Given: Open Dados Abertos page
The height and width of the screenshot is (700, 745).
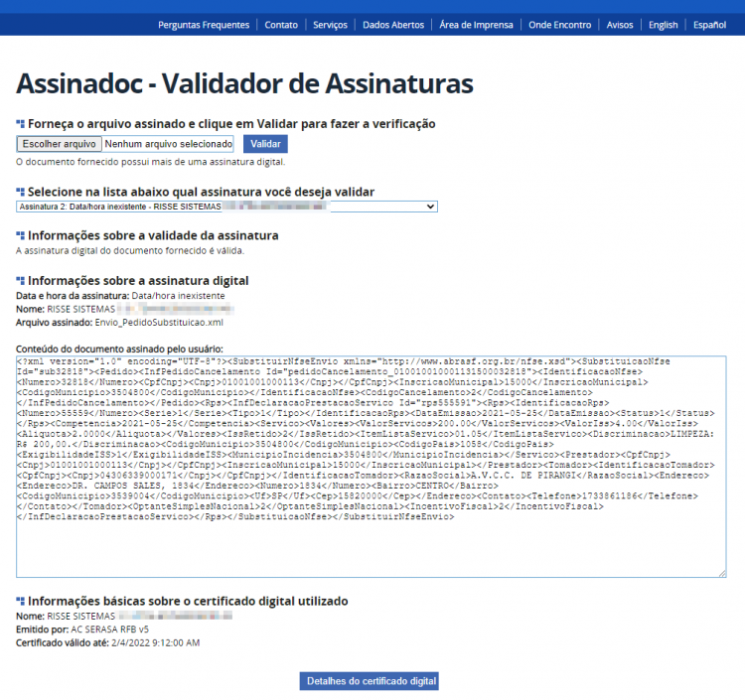Looking at the screenshot, I should click(393, 25).
